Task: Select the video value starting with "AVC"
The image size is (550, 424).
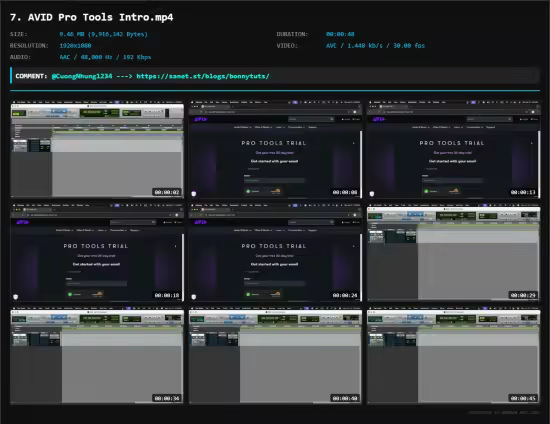Action: (375, 46)
